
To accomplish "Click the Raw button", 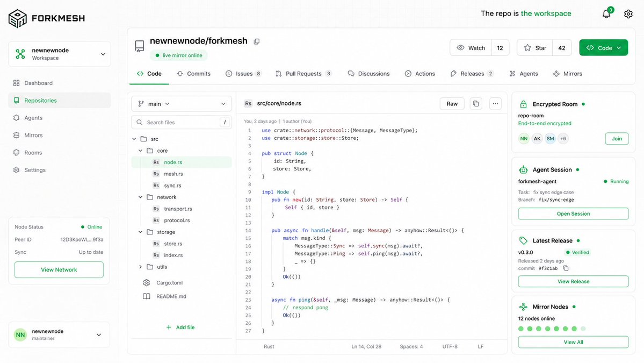I will pos(452,104).
